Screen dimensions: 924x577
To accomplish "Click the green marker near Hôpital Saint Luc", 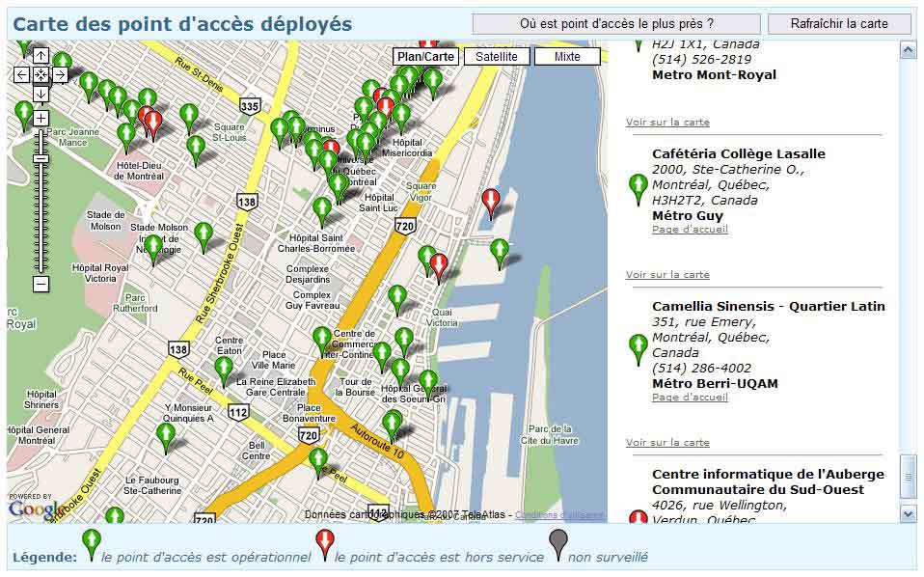I will [x=322, y=210].
